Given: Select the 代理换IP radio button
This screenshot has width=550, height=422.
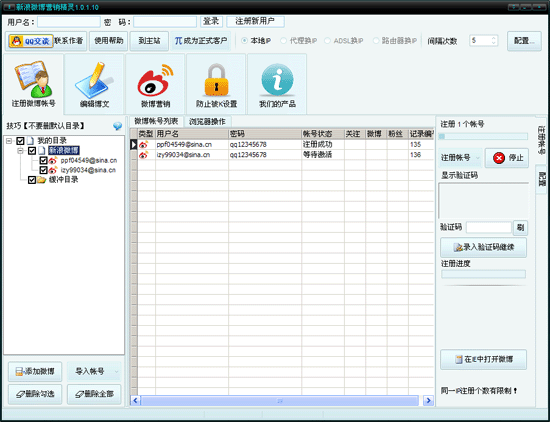Looking at the screenshot, I should coord(283,41).
